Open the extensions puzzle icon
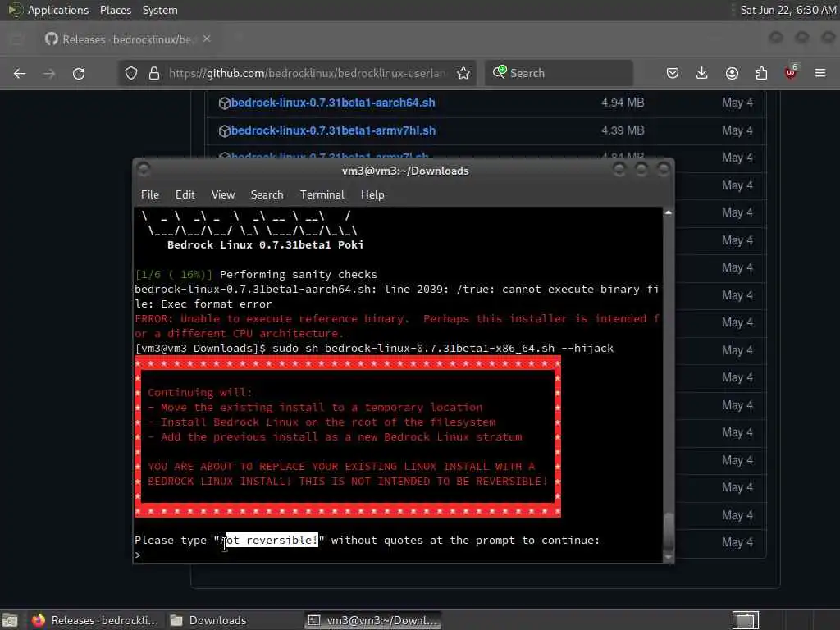 point(761,73)
